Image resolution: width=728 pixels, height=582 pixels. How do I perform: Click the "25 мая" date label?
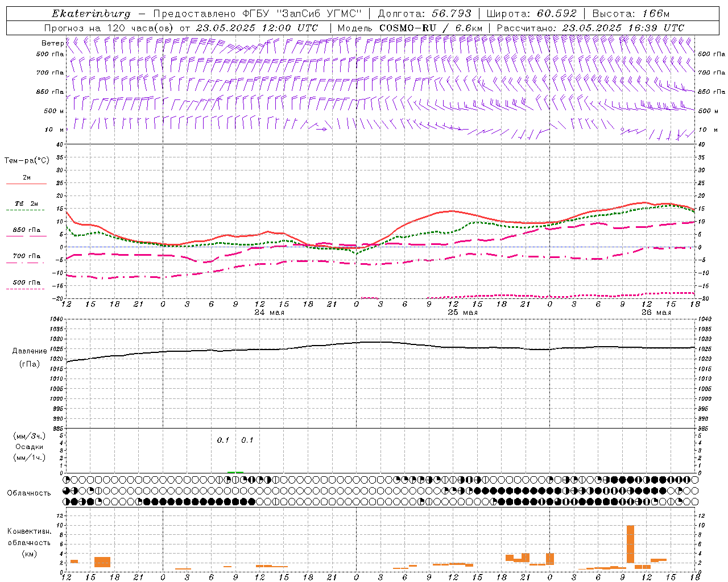(x=462, y=313)
